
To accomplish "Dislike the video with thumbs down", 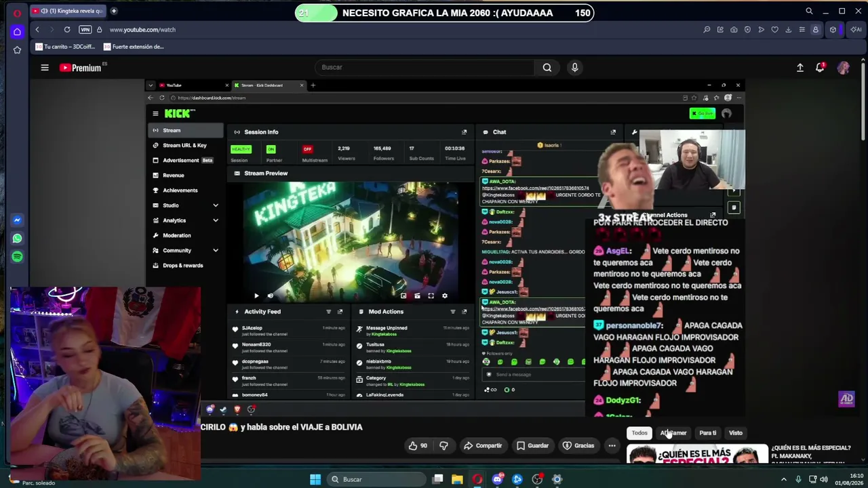I will [443, 445].
